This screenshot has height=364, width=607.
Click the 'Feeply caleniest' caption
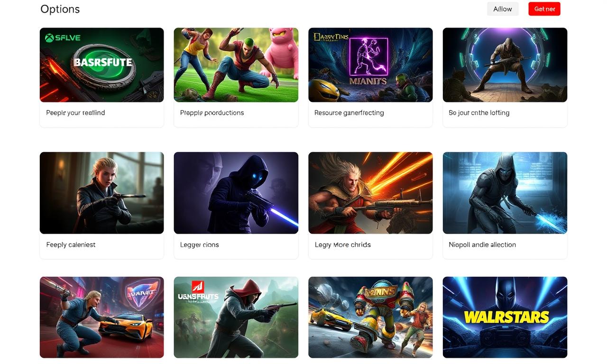pos(71,245)
